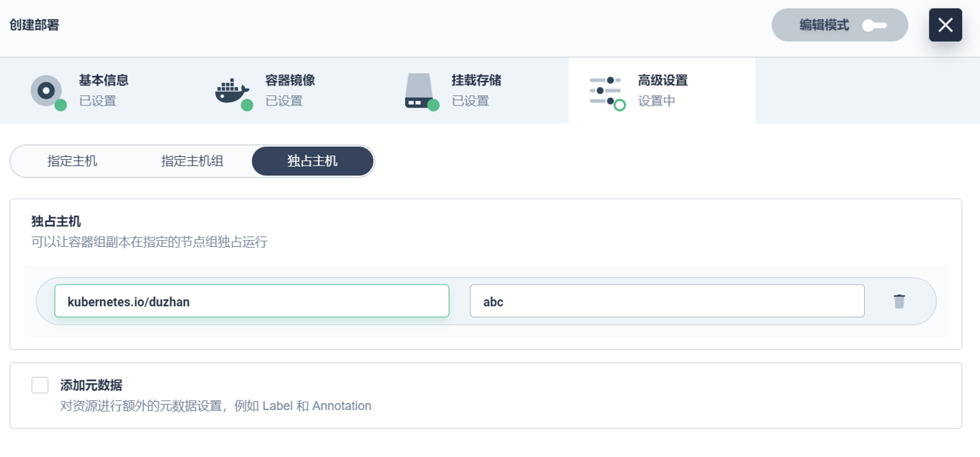Click the storage drive icon for 挂载存储

(x=419, y=90)
